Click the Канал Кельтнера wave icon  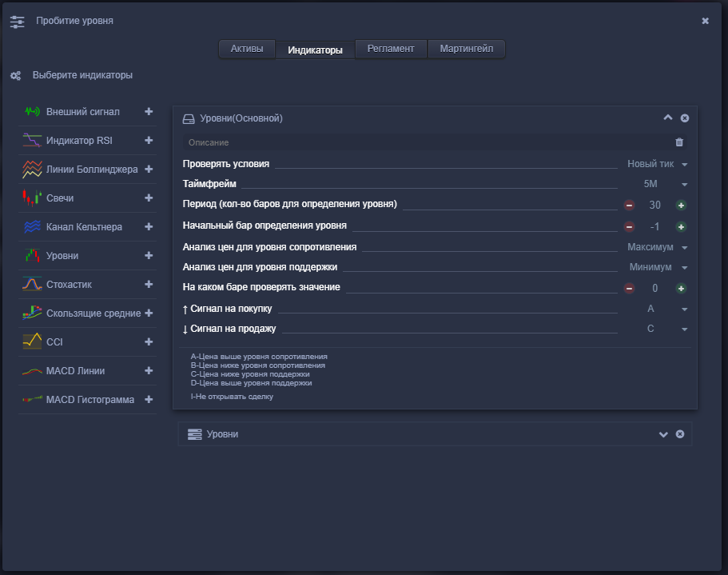tap(32, 226)
